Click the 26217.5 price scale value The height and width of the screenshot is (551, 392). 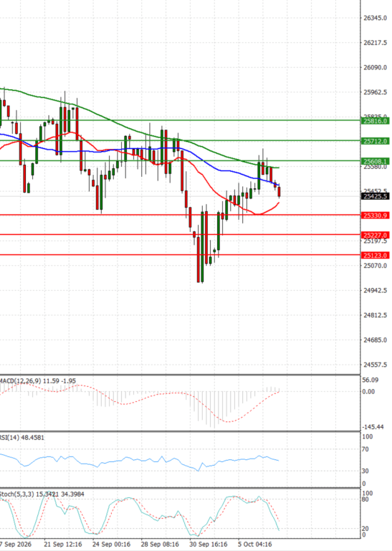(375, 43)
